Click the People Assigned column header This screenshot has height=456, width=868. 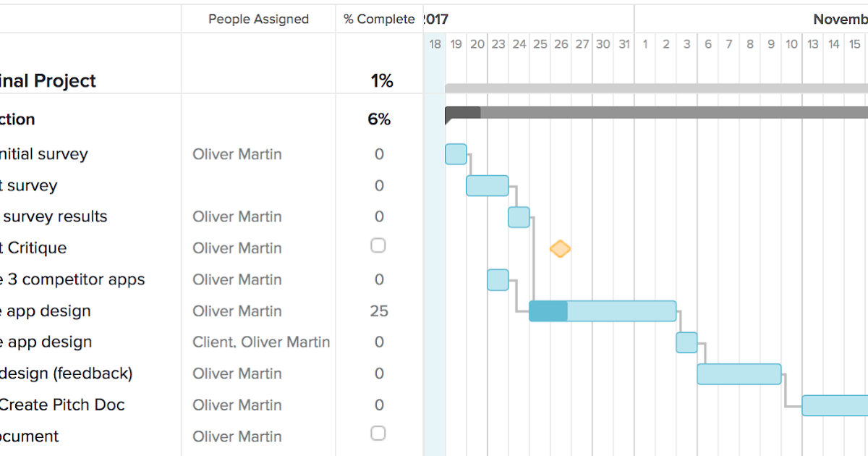pyautogui.click(x=258, y=19)
